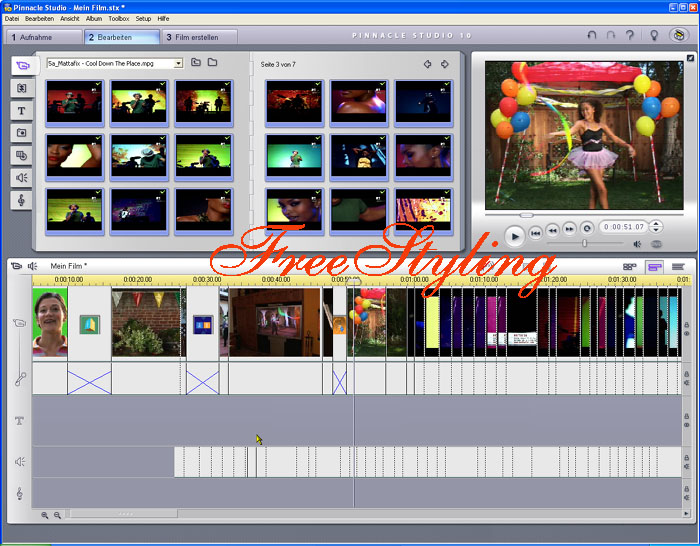Open the Datei menu
Viewport: 700px width, 546px height.
[x=12, y=19]
